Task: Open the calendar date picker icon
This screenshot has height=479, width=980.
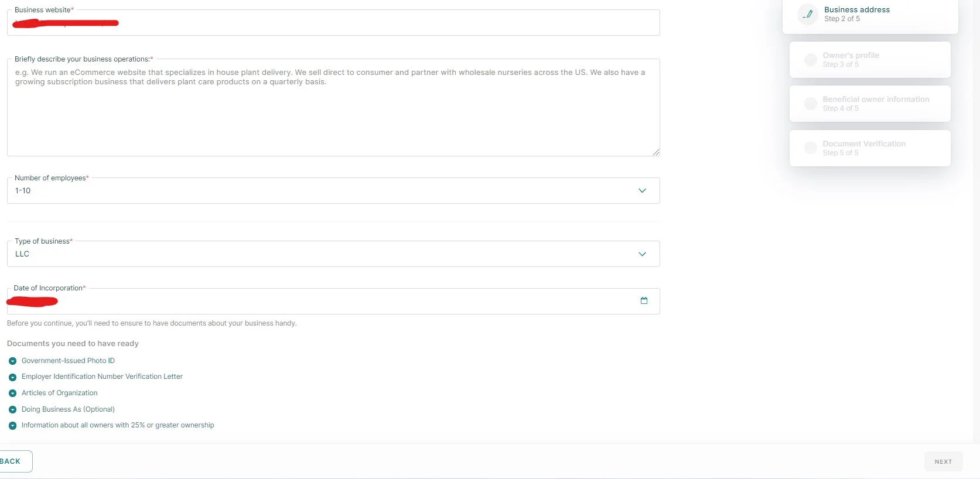Action: pyautogui.click(x=644, y=301)
